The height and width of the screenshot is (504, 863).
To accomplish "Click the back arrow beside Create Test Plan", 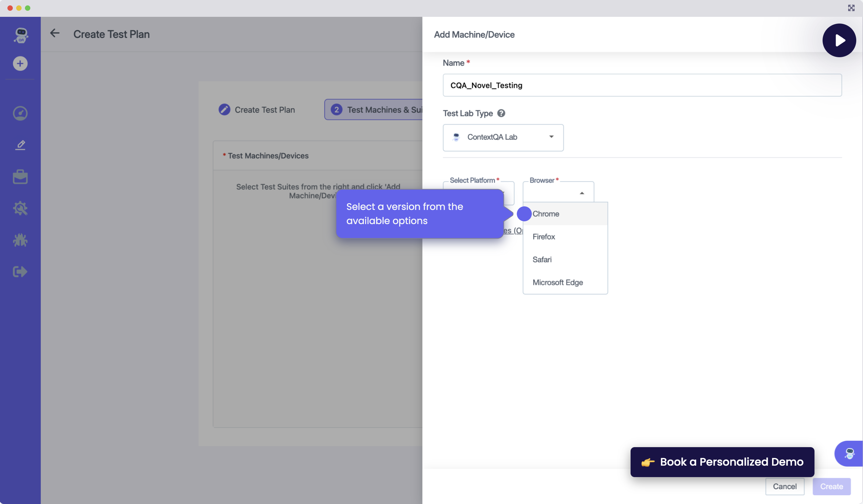I will tap(55, 33).
